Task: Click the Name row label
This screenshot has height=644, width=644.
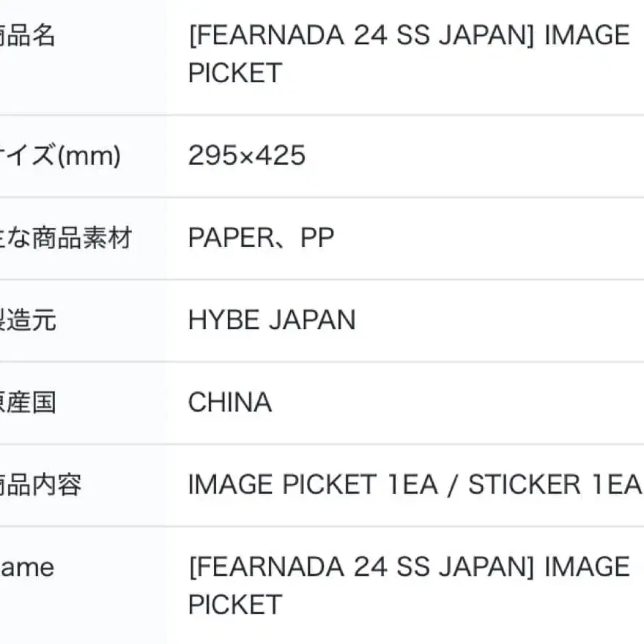Action: (27, 567)
